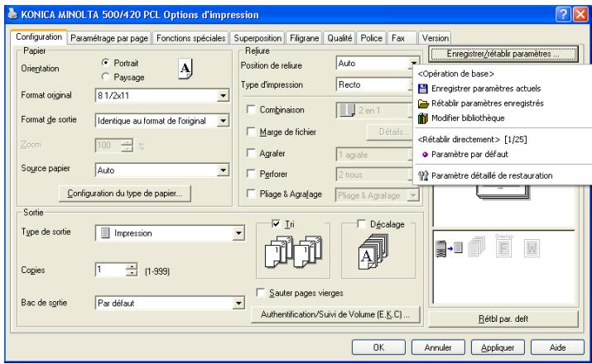The image size is (592, 364).
Task: Enable the Pliage & Agrafage checkbox
Action: coord(251,194)
